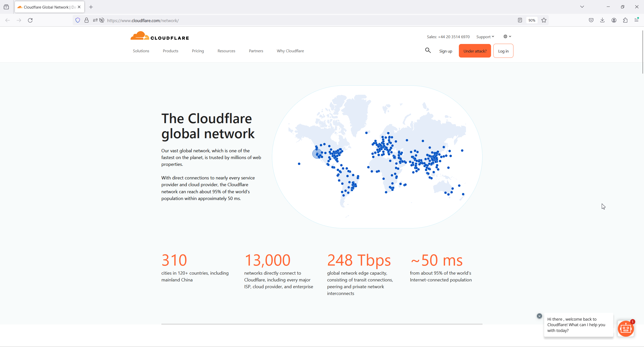The image size is (644, 347).
Task: Toggle Firefox reader view icon
Action: (520, 20)
